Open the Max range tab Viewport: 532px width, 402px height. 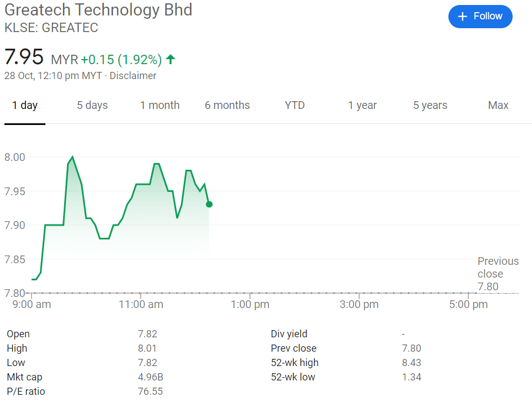click(498, 105)
